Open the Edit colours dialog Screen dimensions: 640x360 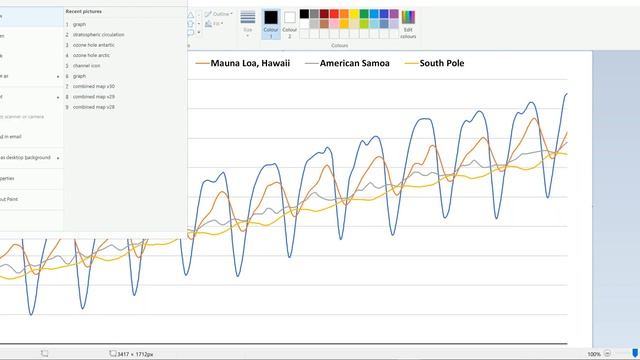pos(408,24)
